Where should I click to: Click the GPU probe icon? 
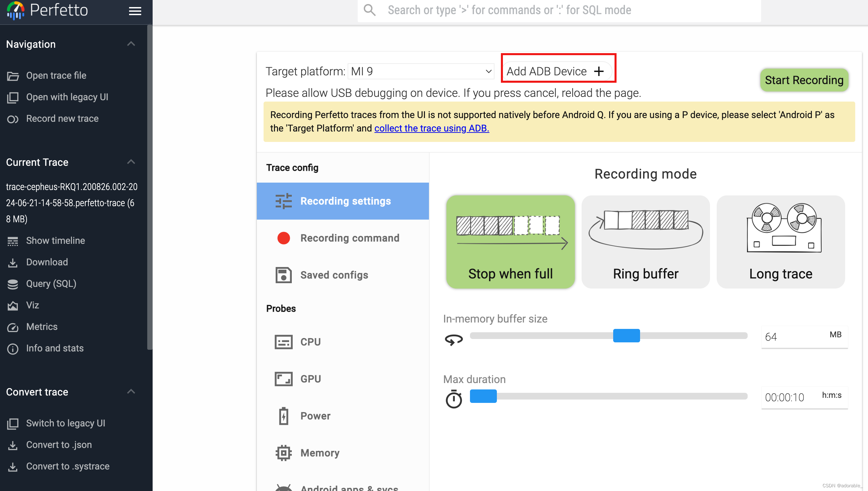click(x=283, y=378)
